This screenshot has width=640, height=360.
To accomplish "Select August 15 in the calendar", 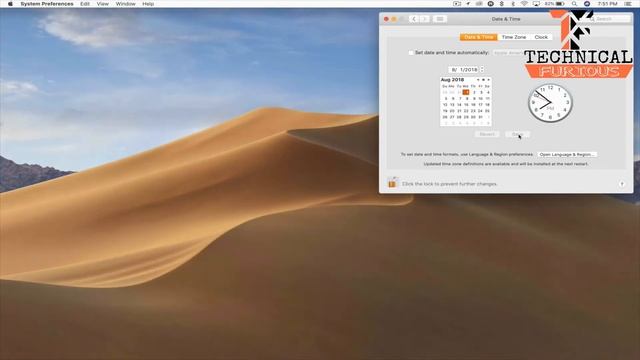I will (x=466, y=104).
